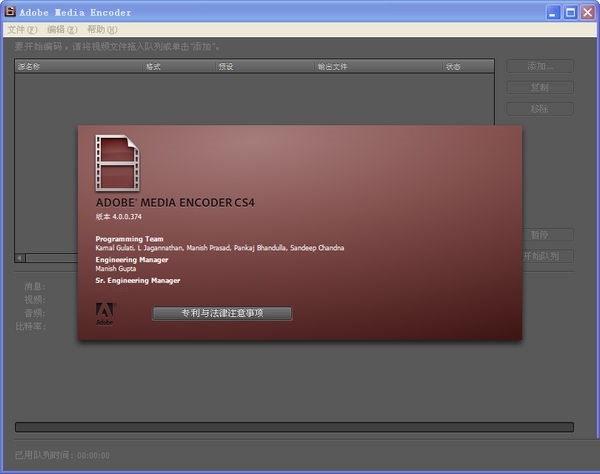Open the 编辑 (Edit) menu
Screen dimensions: 600x474
coord(62,29)
